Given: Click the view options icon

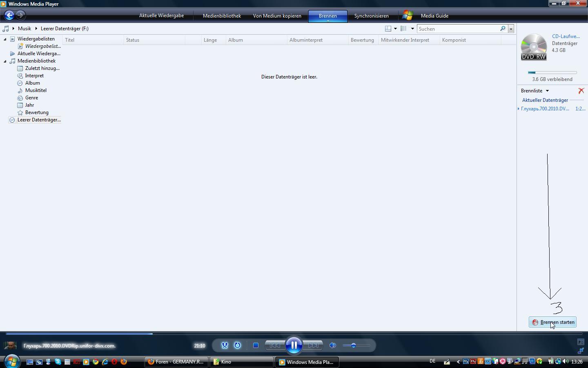Looking at the screenshot, I should (403, 29).
